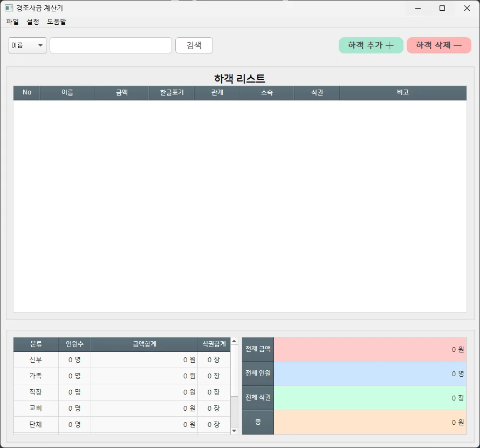Image resolution: width=480 pixels, height=448 pixels.
Task: Click the 검색 button
Action: pyautogui.click(x=194, y=45)
